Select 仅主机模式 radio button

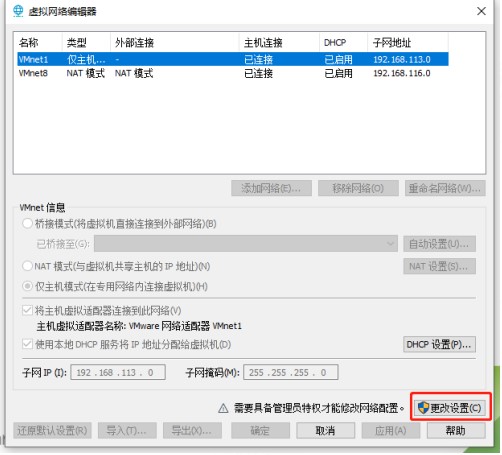tap(27, 286)
